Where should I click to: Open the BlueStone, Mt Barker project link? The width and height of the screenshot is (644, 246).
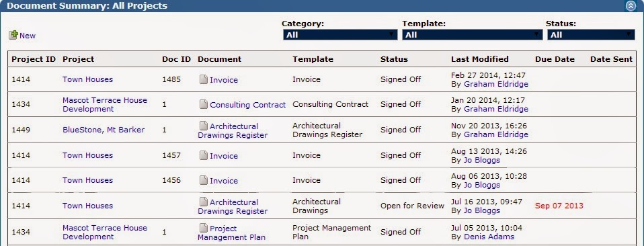pyautogui.click(x=104, y=130)
